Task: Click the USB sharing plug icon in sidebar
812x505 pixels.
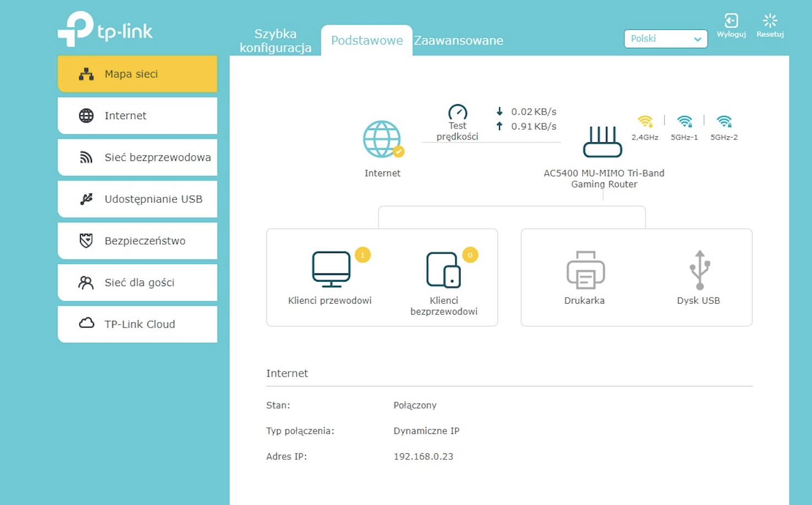Action: click(86, 199)
